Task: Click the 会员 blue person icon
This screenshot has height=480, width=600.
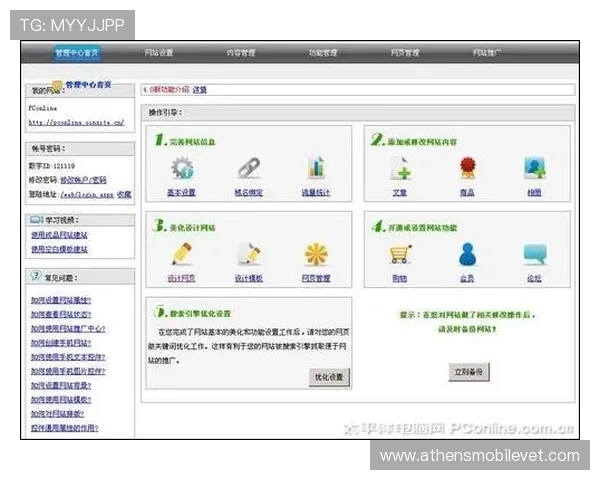Action: pyautogui.click(x=468, y=254)
